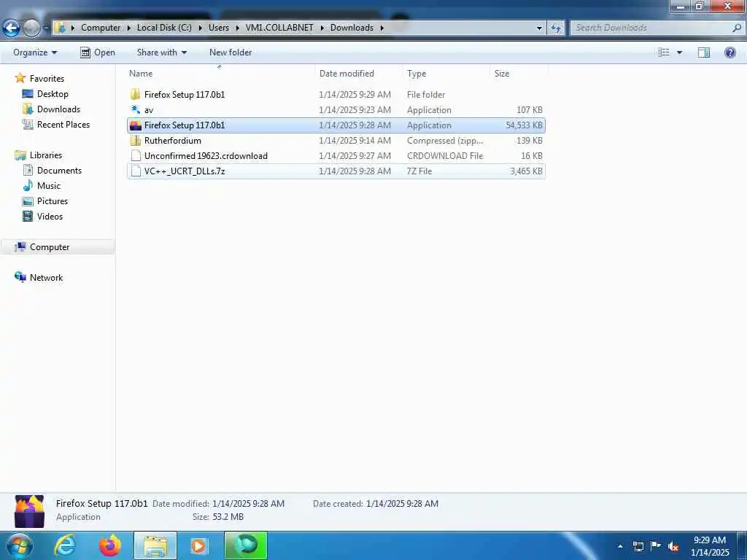Click Open in the command bar

(98, 52)
